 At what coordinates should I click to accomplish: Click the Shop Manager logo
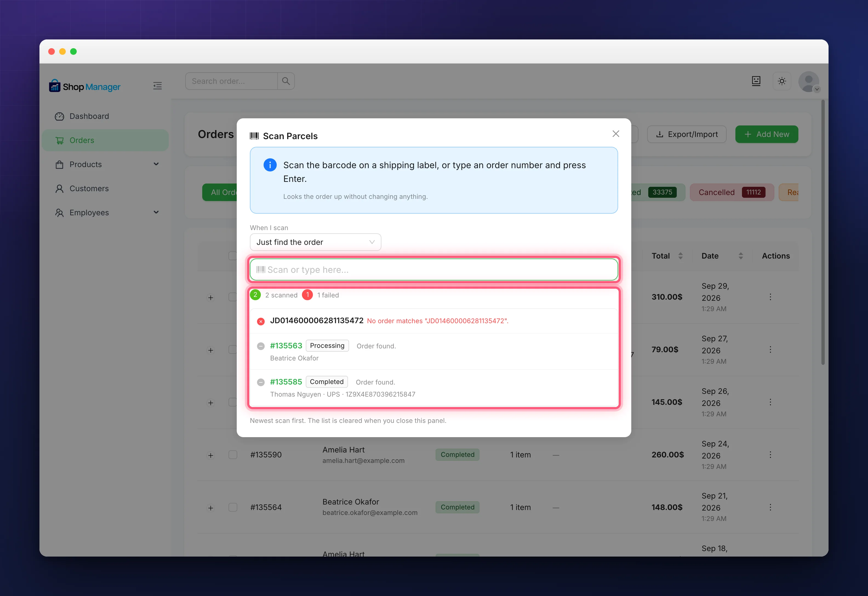(84, 86)
